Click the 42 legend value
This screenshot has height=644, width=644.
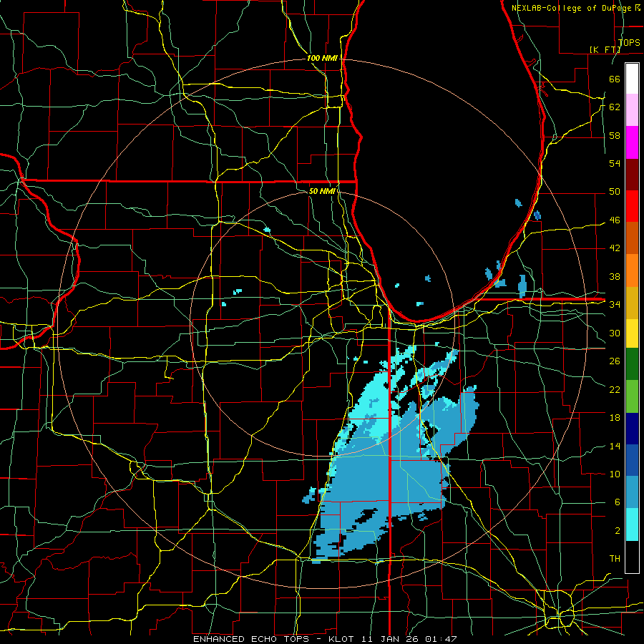click(615, 248)
